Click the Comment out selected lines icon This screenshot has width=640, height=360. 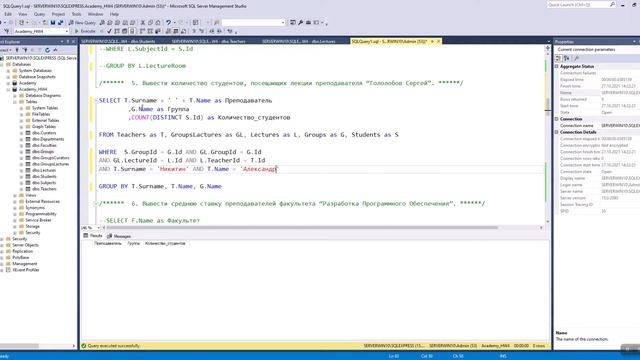tap(194, 31)
